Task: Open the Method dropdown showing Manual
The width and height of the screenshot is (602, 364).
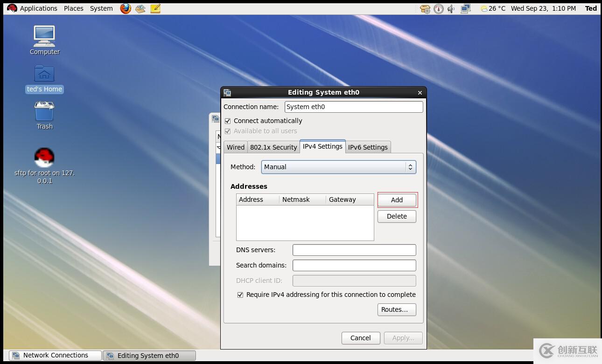Action: tap(338, 167)
